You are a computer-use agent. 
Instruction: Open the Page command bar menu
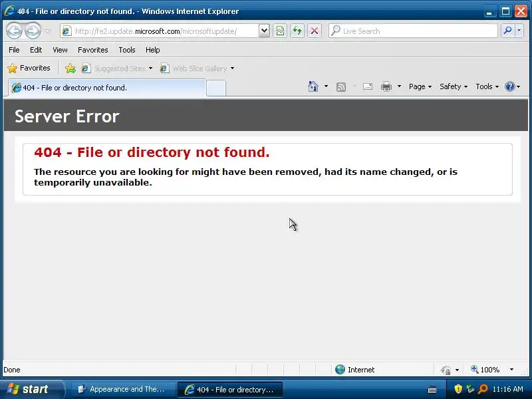(x=420, y=86)
